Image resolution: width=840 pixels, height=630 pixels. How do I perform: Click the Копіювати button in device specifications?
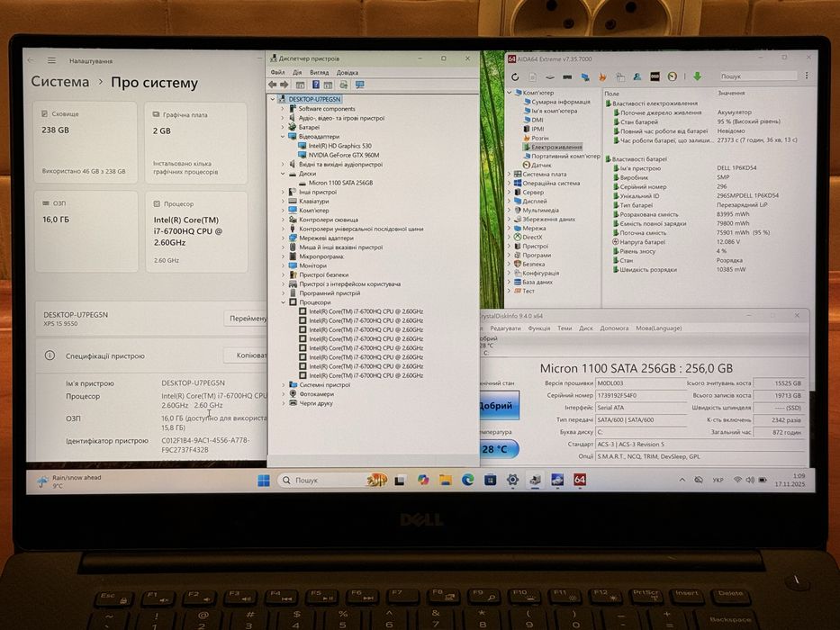(x=246, y=355)
